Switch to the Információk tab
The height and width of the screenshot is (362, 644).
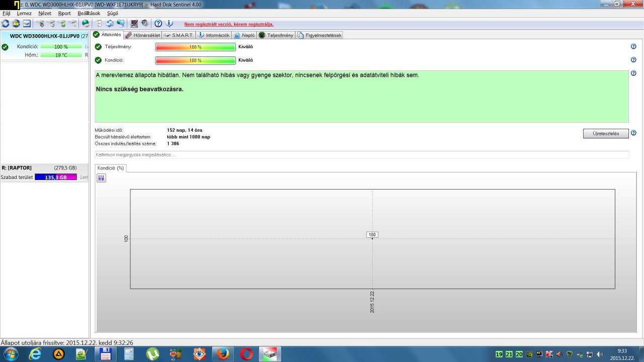tap(214, 35)
